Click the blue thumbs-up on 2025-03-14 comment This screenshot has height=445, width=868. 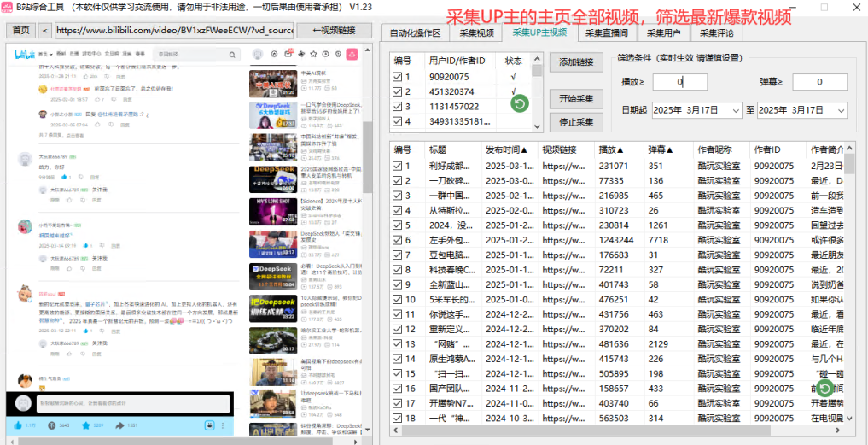[x=84, y=245]
